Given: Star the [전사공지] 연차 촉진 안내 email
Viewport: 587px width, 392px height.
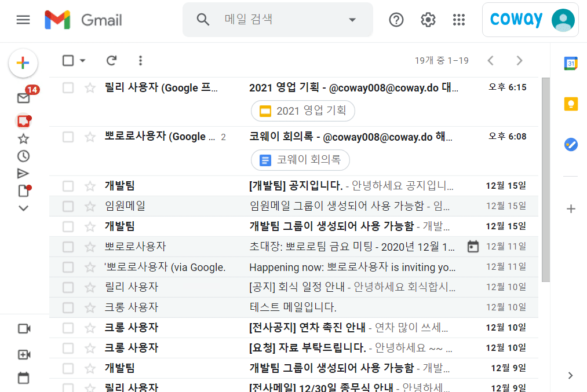Looking at the screenshot, I should tap(90, 328).
